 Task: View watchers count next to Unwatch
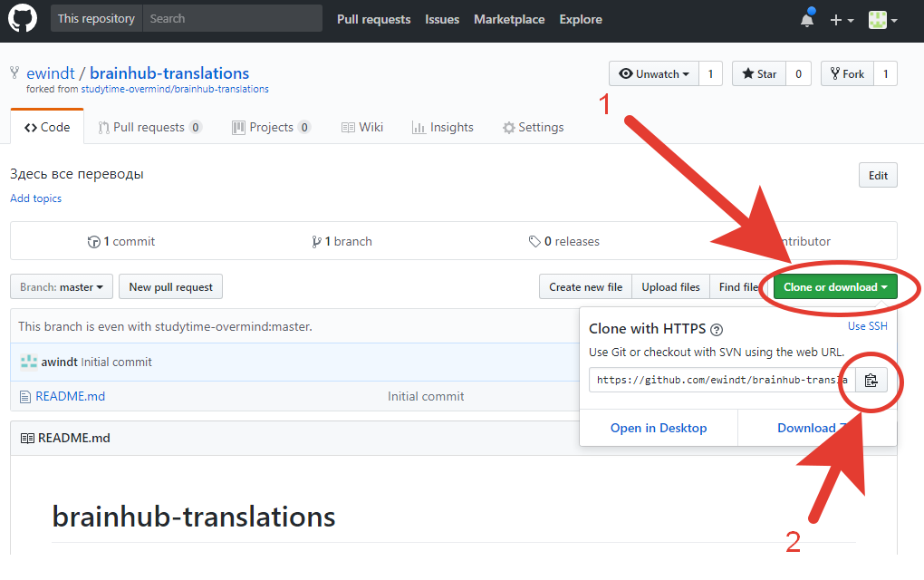point(711,73)
